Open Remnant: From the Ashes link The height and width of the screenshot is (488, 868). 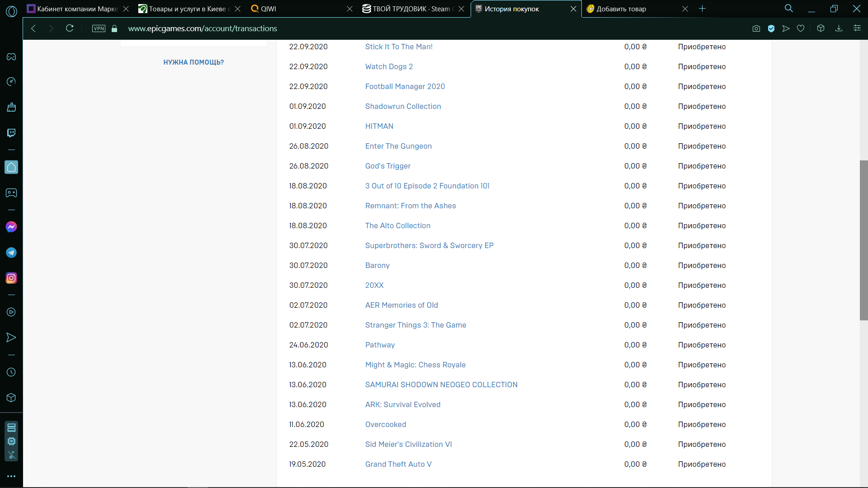410,206
